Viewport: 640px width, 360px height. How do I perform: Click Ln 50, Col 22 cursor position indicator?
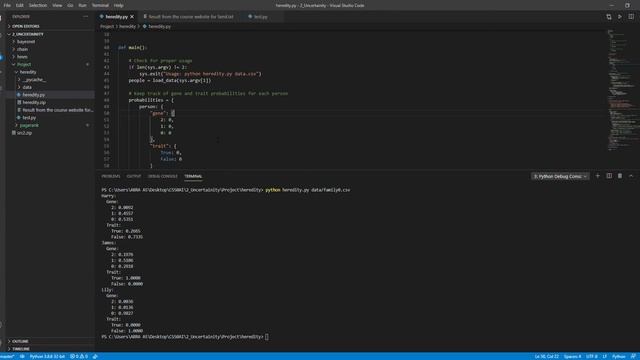547,356
